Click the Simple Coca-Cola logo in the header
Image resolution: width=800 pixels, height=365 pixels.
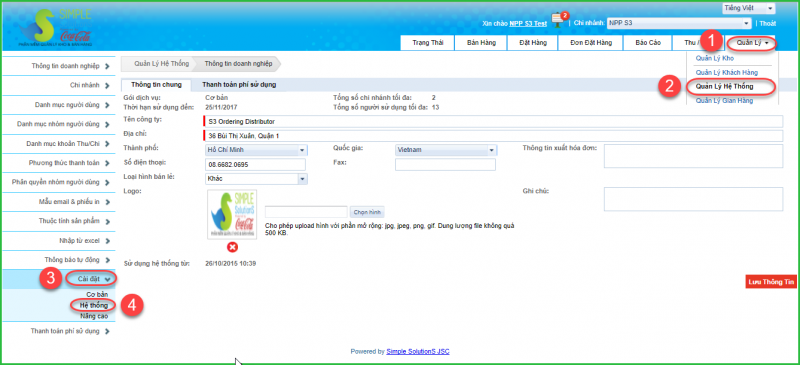(x=56, y=28)
